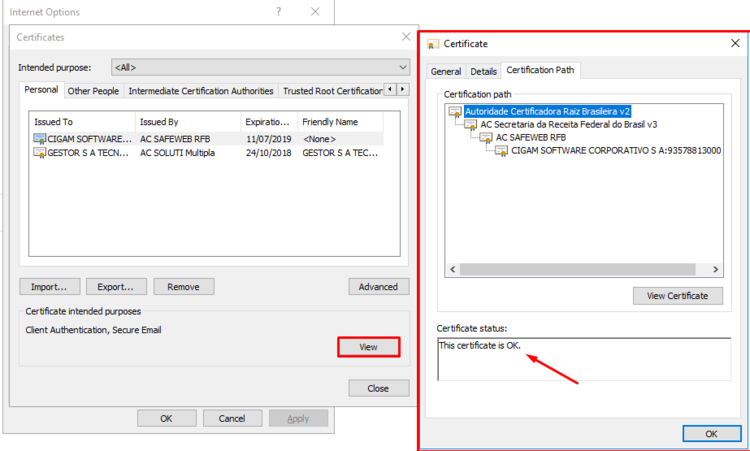This screenshot has height=451, width=750.
Task: Click the scrollbar left arrow in certification path
Action: coord(452,269)
